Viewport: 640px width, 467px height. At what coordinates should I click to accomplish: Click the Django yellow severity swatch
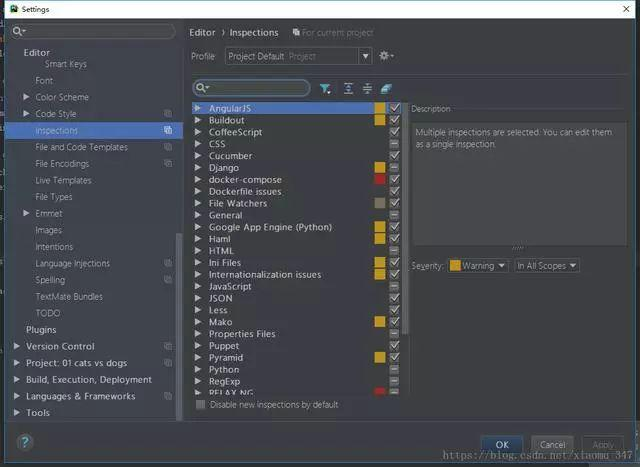coord(380,167)
